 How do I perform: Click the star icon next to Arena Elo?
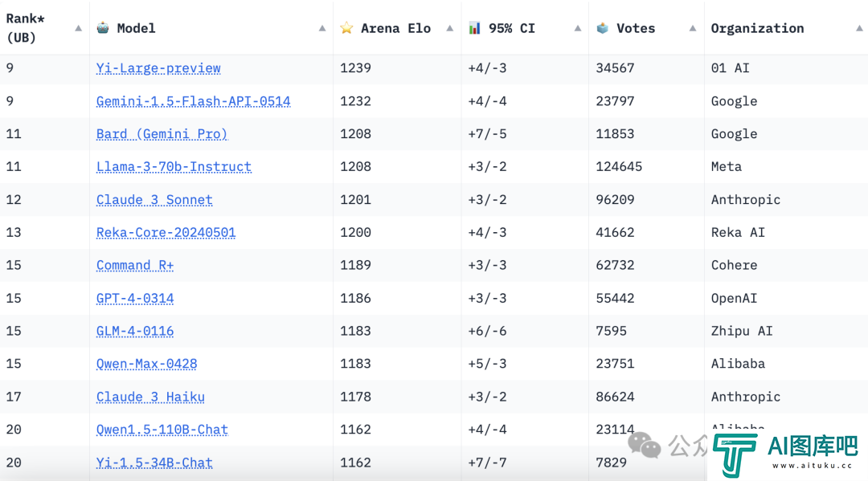(346, 27)
